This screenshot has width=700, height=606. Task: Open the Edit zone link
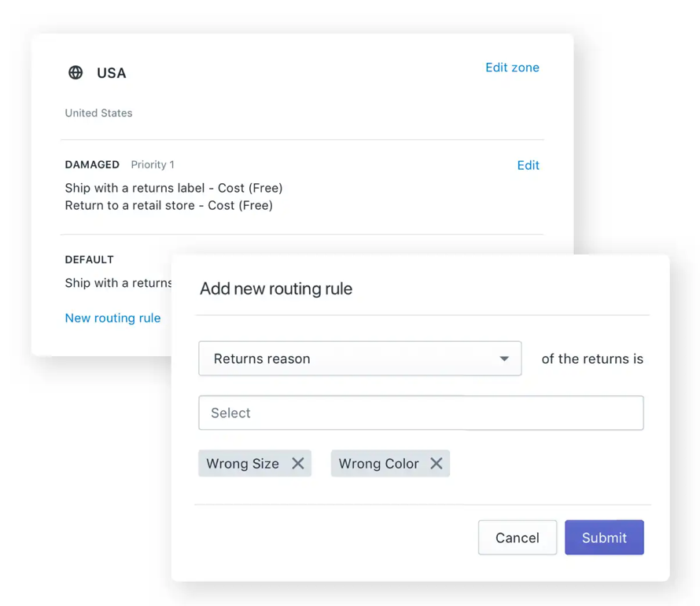[512, 68]
